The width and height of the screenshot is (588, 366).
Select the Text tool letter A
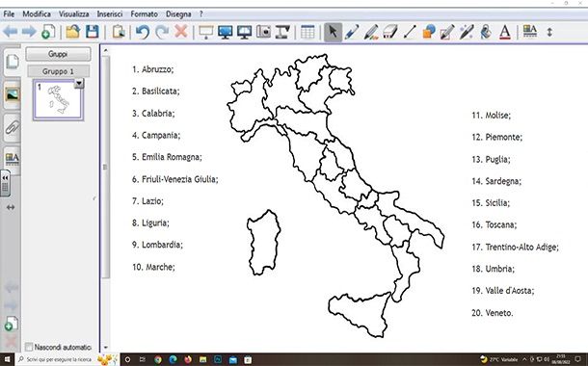pyautogui.click(x=505, y=32)
